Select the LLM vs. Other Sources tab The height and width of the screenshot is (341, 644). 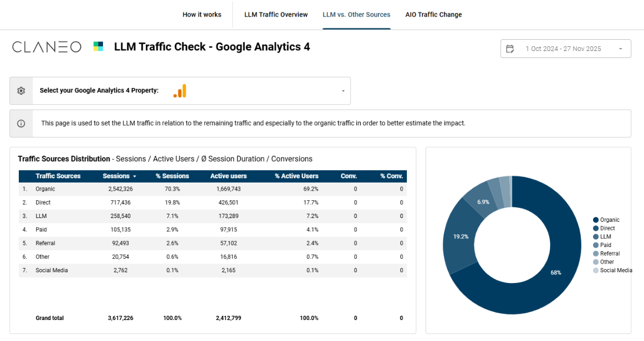coord(356,14)
